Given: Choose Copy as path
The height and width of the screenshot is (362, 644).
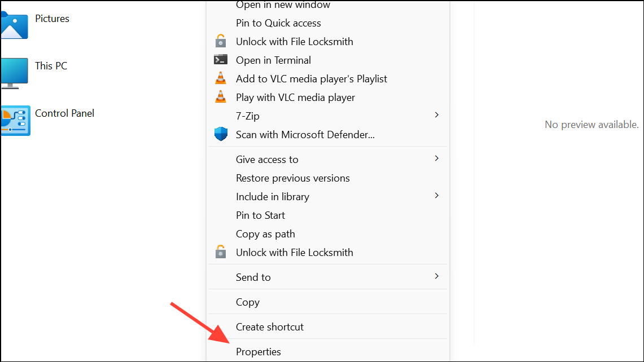Looking at the screenshot, I should click(x=265, y=233).
